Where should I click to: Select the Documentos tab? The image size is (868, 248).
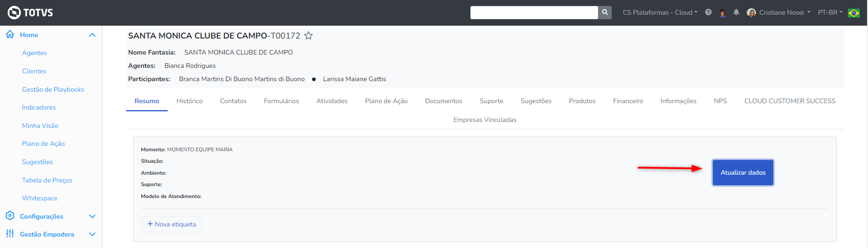tap(444, 101)
